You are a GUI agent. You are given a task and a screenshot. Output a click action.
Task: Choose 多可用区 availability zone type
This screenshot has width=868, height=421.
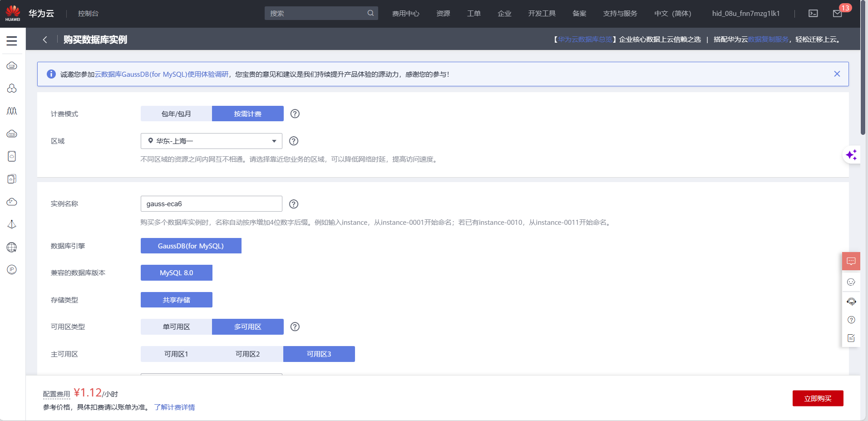coord(248,327)
